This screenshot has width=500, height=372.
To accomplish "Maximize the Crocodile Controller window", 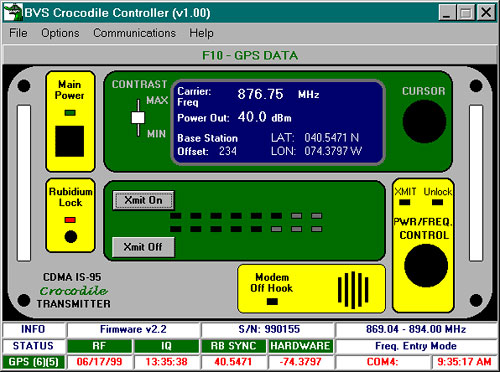I will coord(466,13).
